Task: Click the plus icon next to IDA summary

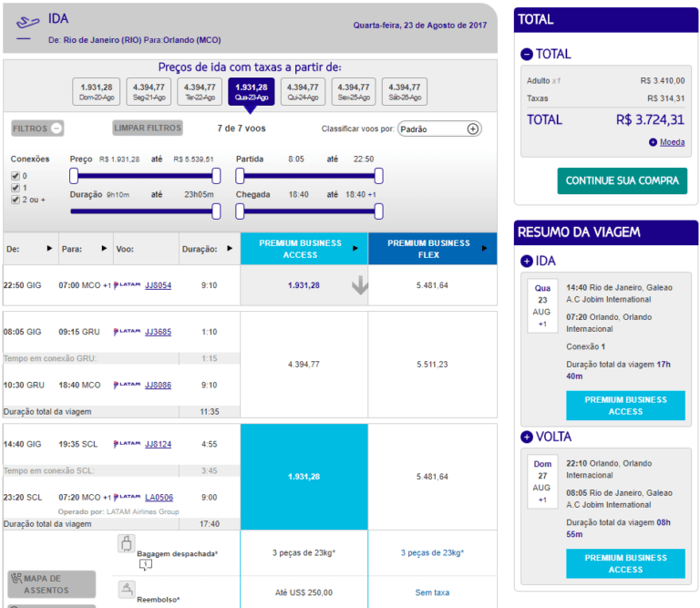Action: tap(526, 261)
